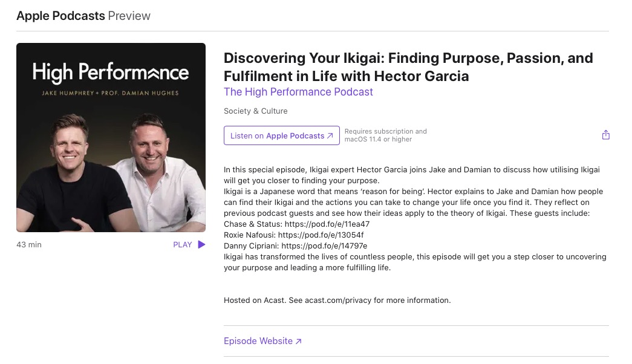Open the Chase & Status episode link

(327, 224)
